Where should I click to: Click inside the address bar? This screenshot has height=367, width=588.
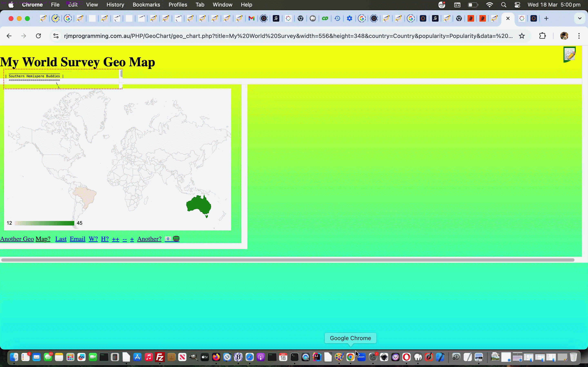click(x=292, y=36)
